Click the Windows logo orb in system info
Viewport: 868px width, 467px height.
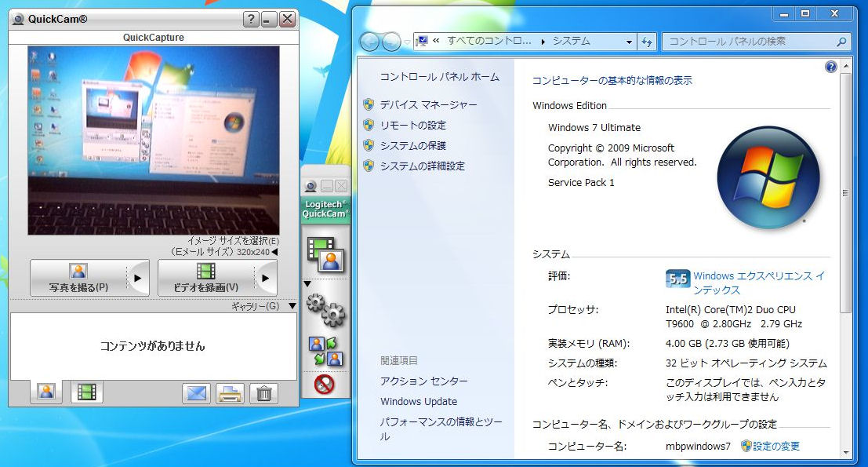[768, 178]
